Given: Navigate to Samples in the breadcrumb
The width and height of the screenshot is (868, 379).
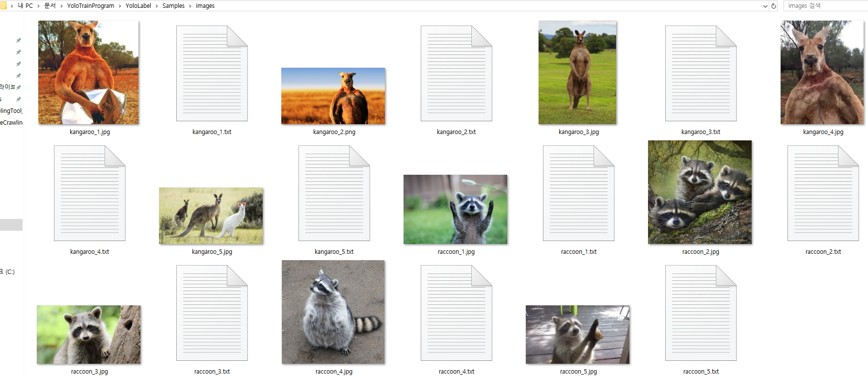Looking at the screenshot, I should coord(174,6).
